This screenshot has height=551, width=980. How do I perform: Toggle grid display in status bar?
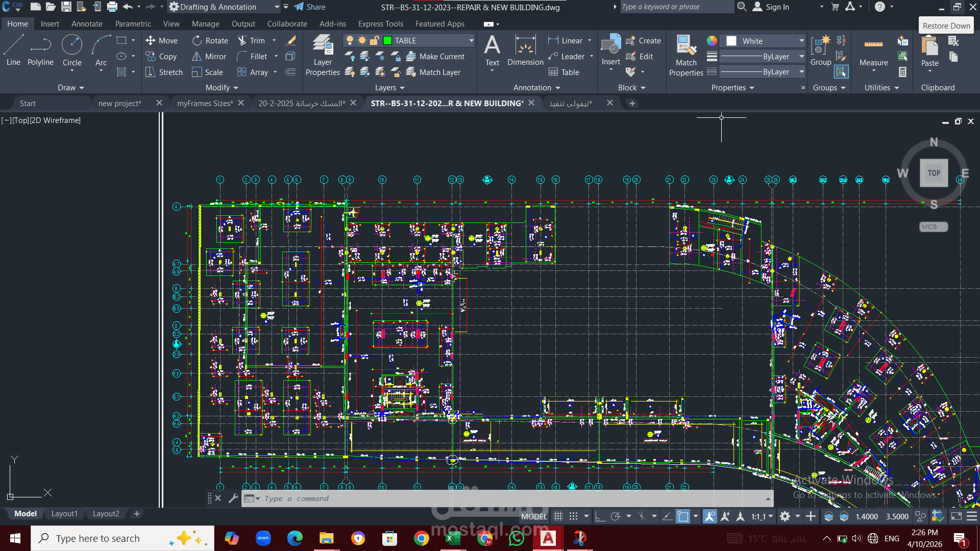point(558,516)
